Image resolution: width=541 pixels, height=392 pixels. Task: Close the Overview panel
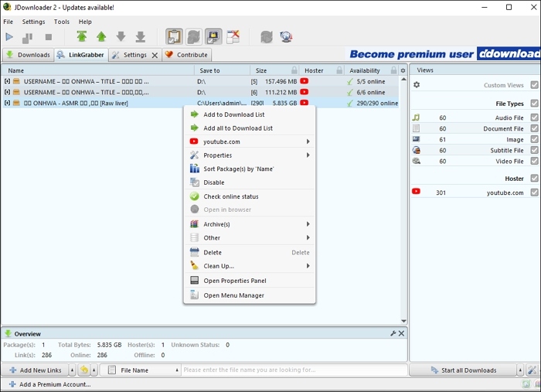coord(401,333)
